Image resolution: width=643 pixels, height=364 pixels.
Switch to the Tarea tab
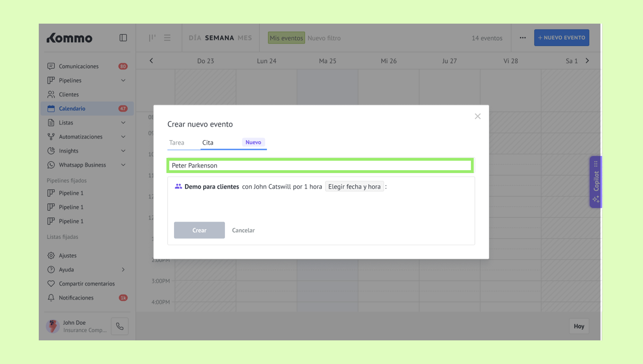click(x=177, y=143)
